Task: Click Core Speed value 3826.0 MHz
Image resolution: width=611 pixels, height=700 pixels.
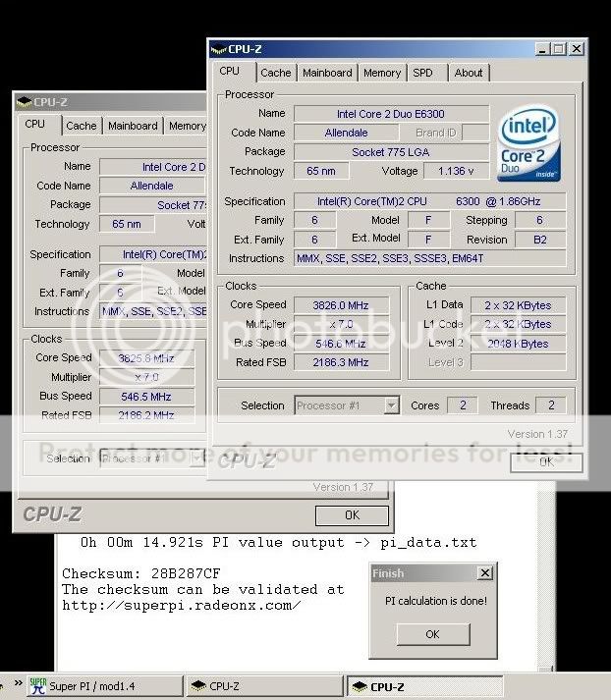Action: pos(341,305)
